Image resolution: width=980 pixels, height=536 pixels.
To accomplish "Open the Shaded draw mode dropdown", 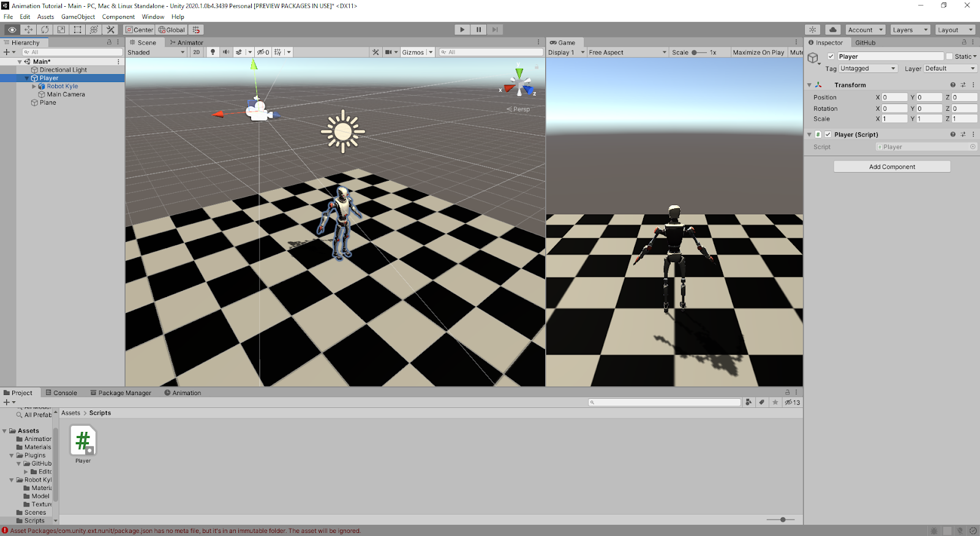I will pos(156,52).
